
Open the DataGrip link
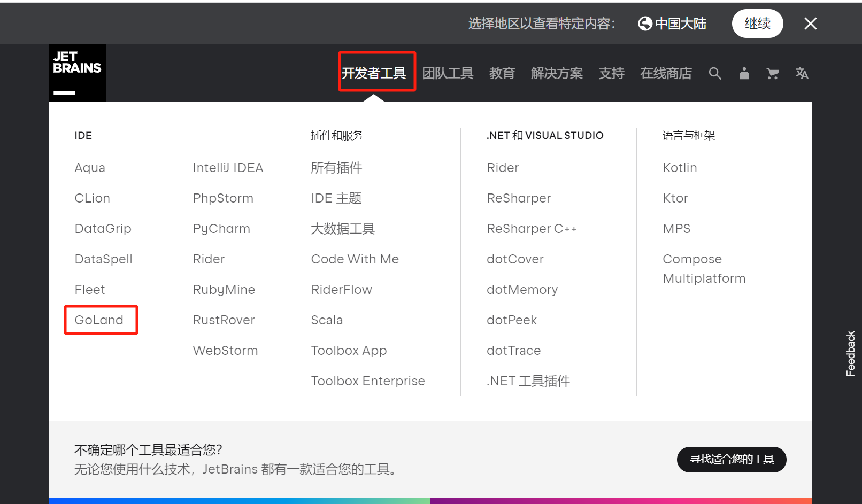point(103,229)
